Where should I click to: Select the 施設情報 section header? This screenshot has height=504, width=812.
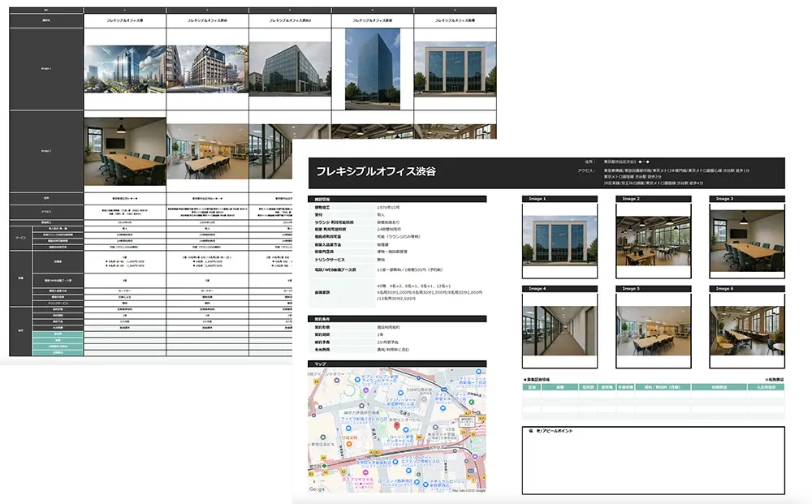pos(396,199)
